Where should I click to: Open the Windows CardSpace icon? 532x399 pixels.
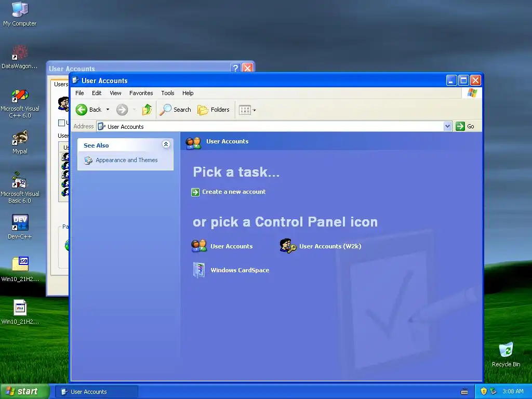pyautogui.click(x=199, y=270)
